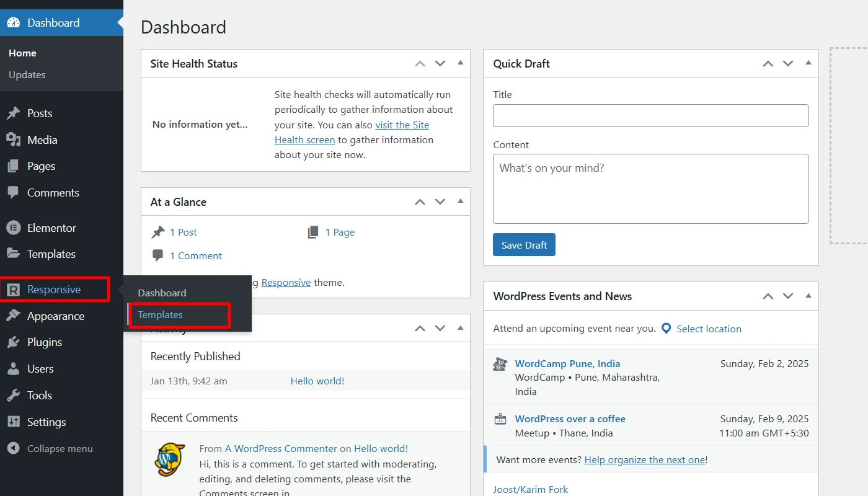Collapse the At a Glance panel
868x496 pixels.
460,201
